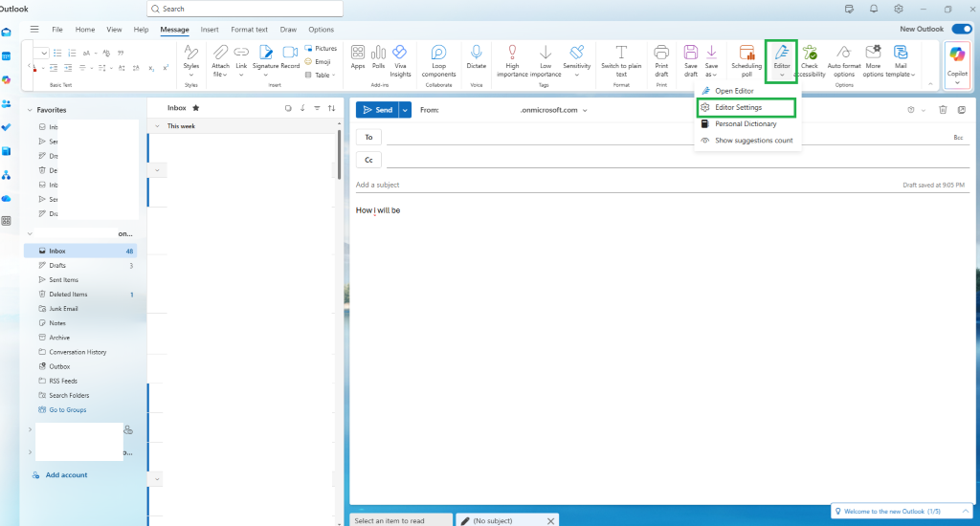
Task: Click Add account link
Action: [x=66, y=475]
